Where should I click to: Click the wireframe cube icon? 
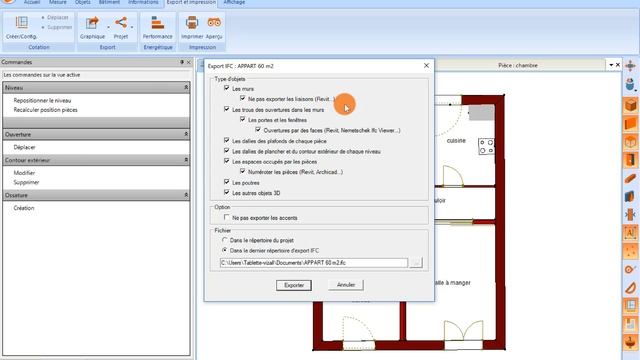click(x=630, y=142)
